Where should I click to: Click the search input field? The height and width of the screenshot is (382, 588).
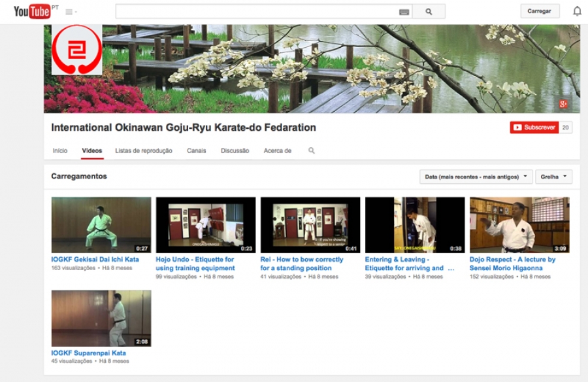point(256,12)
